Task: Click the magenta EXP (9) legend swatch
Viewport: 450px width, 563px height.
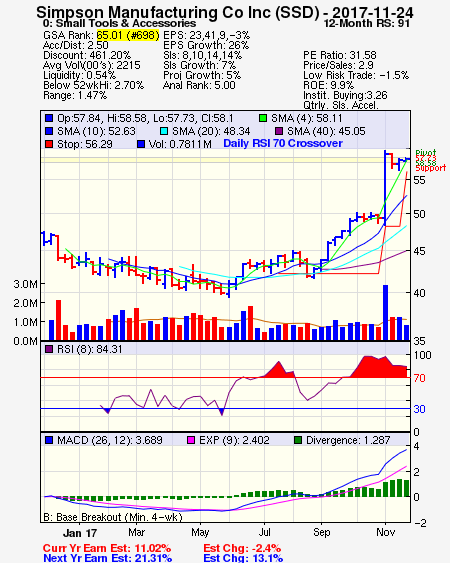Action: (x=191, y=440)
